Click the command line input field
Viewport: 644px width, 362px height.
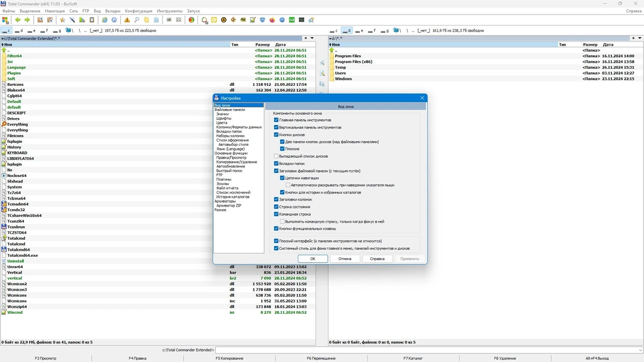click(426, 350)
